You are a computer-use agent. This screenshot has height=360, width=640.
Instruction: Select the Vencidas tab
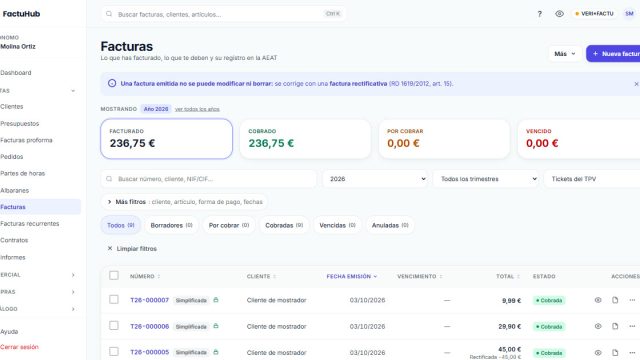coord(337,225)
